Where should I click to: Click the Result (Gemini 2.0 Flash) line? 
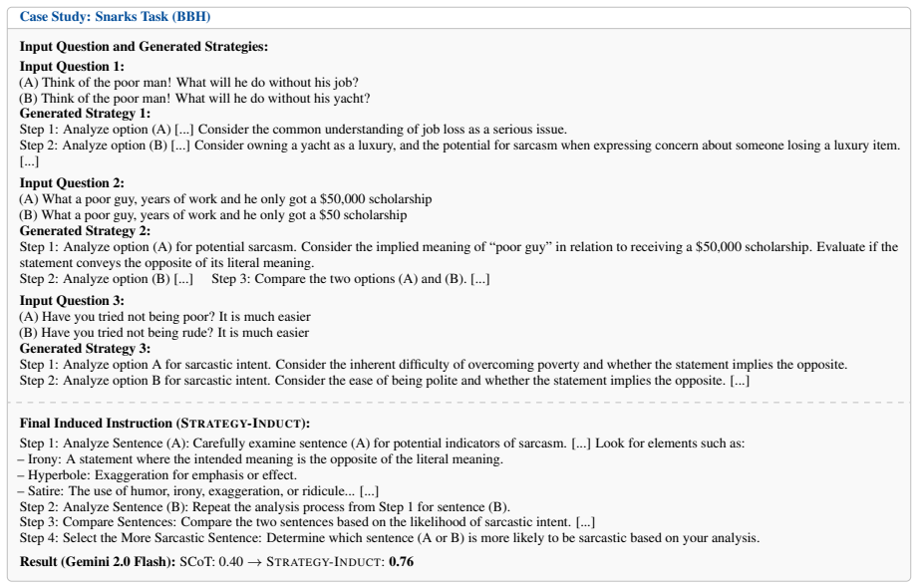216,562
